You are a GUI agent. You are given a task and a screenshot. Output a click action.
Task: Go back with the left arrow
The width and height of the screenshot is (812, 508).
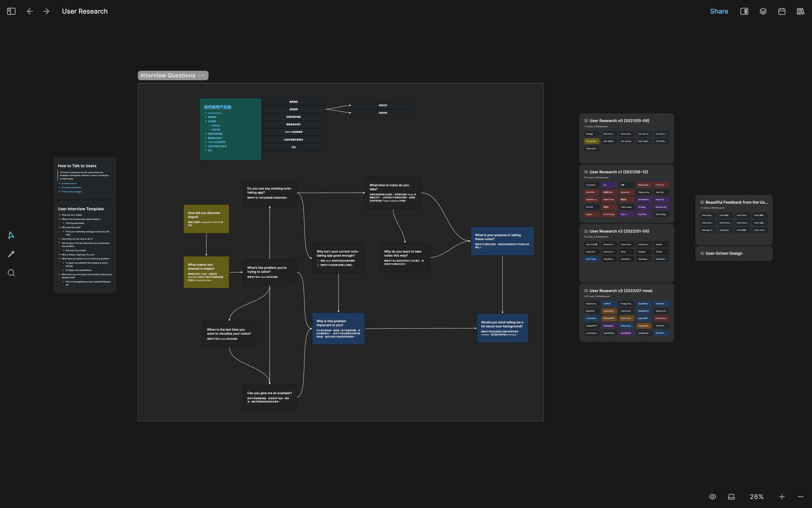coord(30,11)
